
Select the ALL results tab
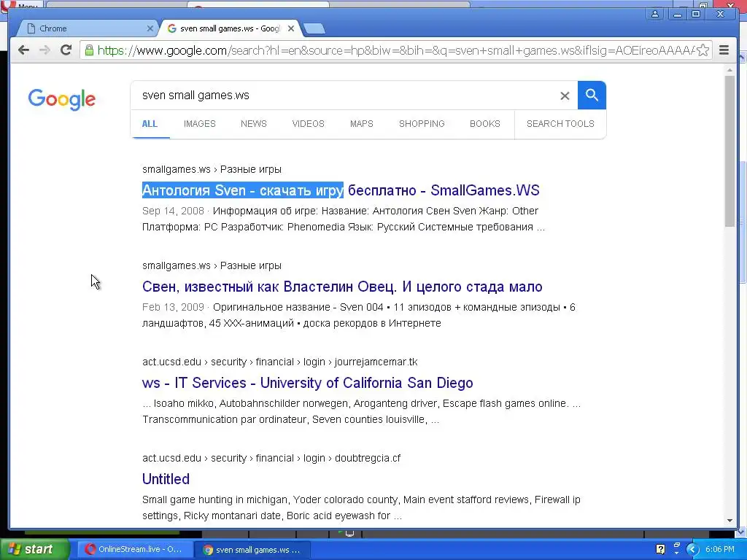150,124
